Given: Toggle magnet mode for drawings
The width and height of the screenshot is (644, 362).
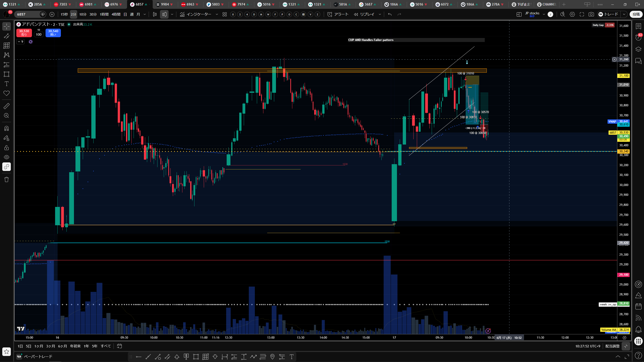Looking at the screenshot, I should [x=7, y=128].
